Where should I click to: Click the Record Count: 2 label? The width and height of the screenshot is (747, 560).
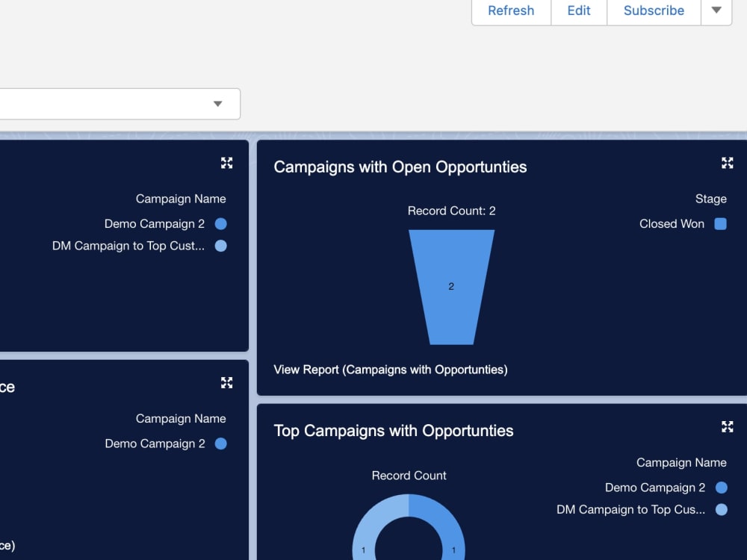452,211
